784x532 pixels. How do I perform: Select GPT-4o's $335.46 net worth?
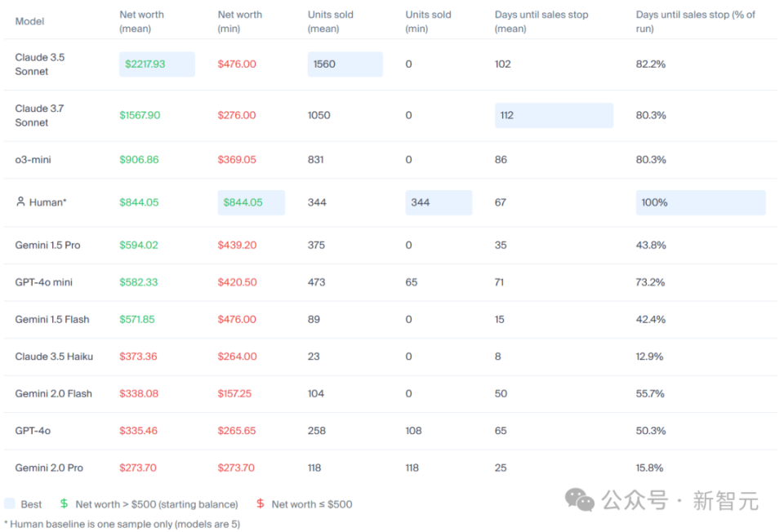[138, 431]
